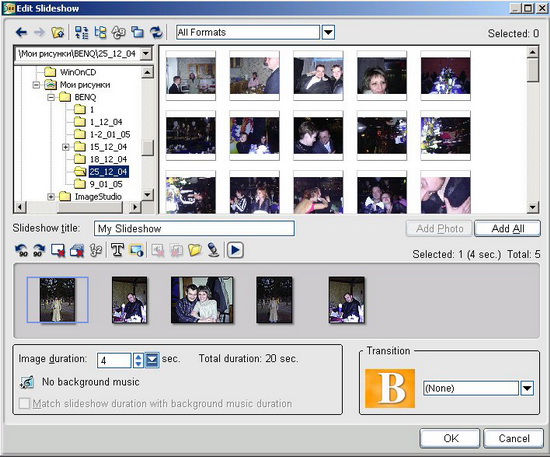Increase image duration with the up spinner arrow
The width and height of the screenshot is (550, 457).
coord(139,357)
